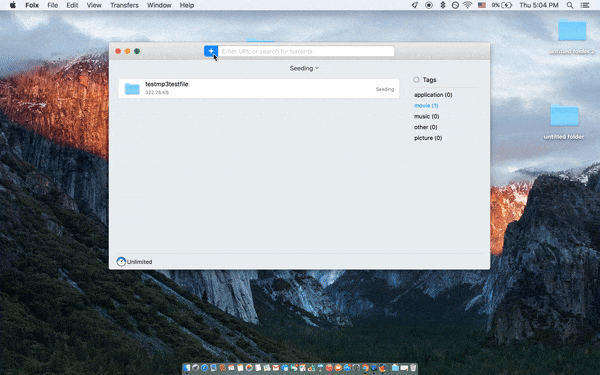600x375 pixels.
Task: Open the blue folder stack in Dock
Action: 395,368
